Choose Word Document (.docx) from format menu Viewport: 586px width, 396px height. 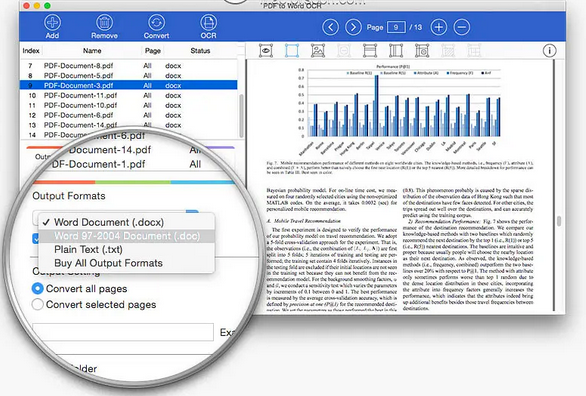[127, 222]
